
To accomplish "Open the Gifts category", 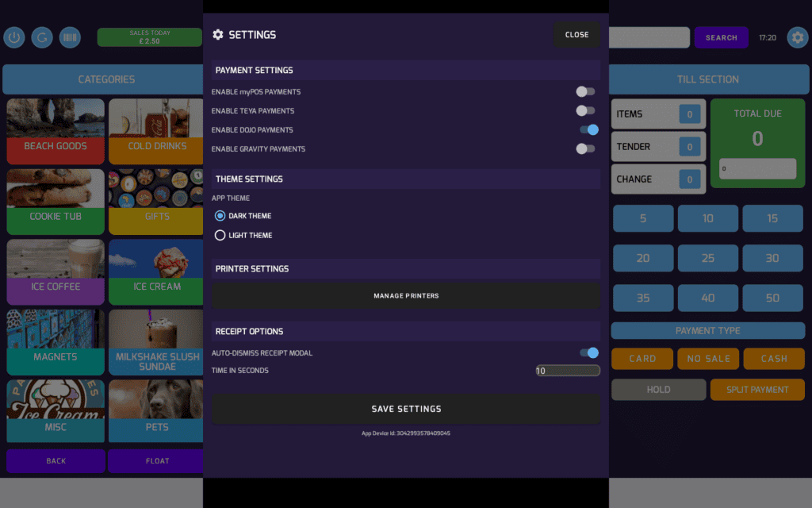I will click(x=156, y=202).
